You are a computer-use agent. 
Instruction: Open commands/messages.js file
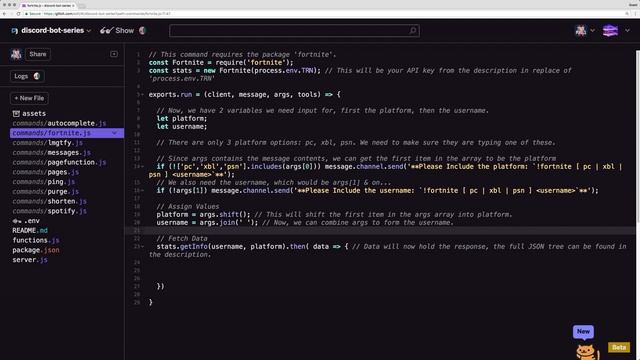(x=51, y=153)
